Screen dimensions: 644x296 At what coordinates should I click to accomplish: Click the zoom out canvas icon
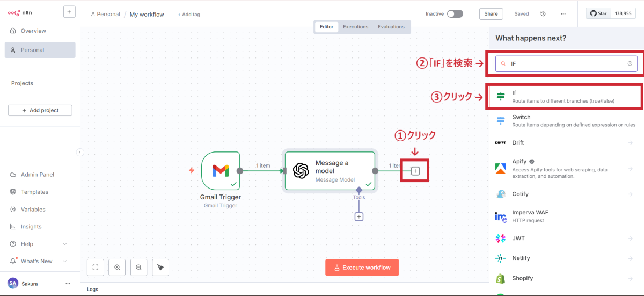click(x=138, y=267)
